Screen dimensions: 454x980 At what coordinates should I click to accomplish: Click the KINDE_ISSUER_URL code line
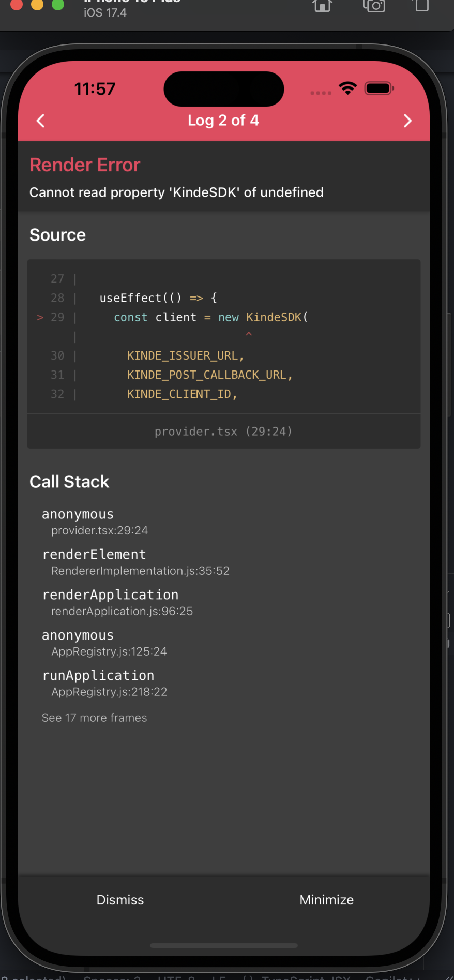point(186,356)
